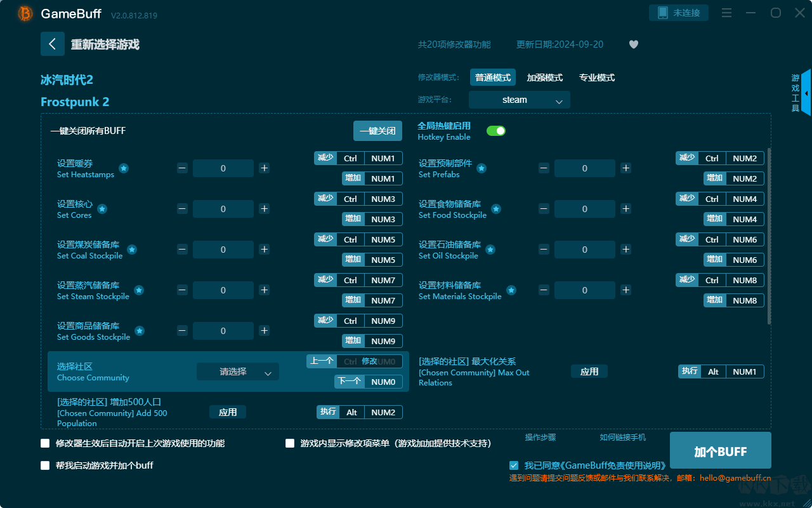Open the hamburger menu icon

pyautogui.click(x=726, y=13)
